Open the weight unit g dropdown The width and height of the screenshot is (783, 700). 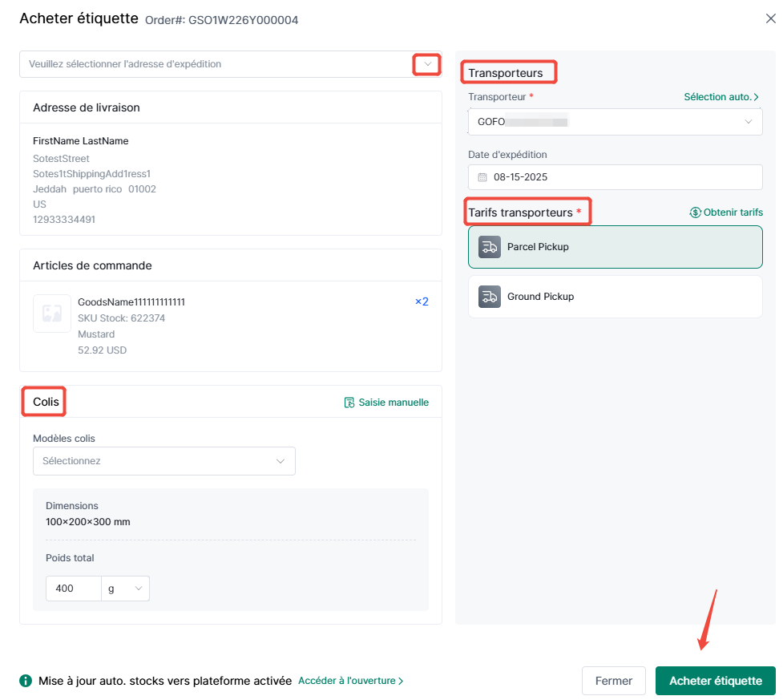point(125,588)
